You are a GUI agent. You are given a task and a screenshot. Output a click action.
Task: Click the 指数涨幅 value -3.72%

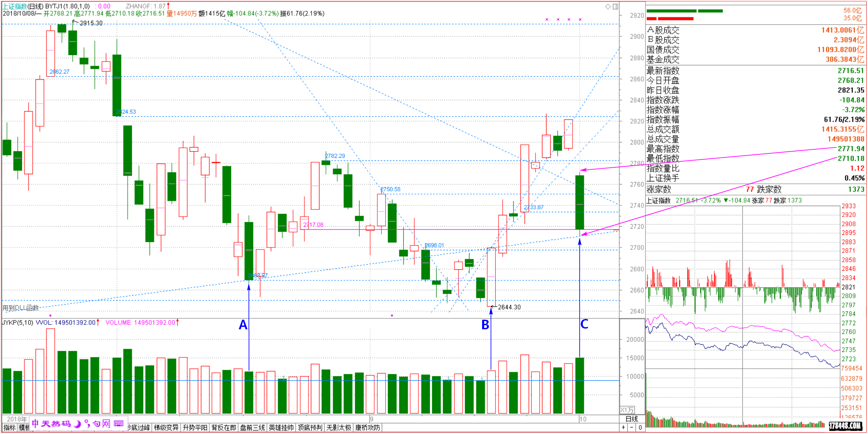coord(853,110)
